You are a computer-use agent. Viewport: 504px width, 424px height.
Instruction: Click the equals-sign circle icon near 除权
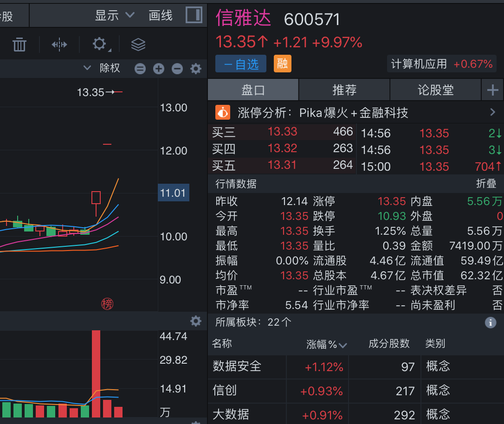[x=140, y=68]
